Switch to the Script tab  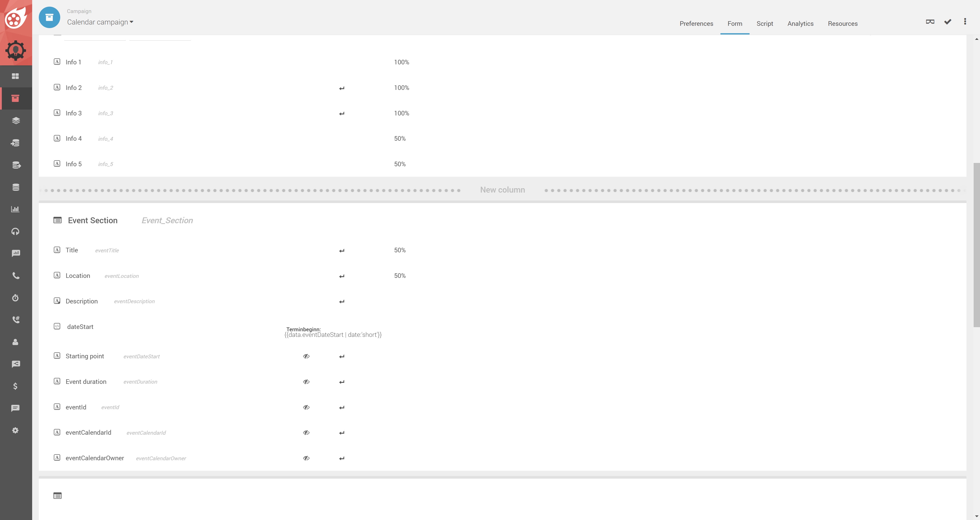(x=764, y=23)
